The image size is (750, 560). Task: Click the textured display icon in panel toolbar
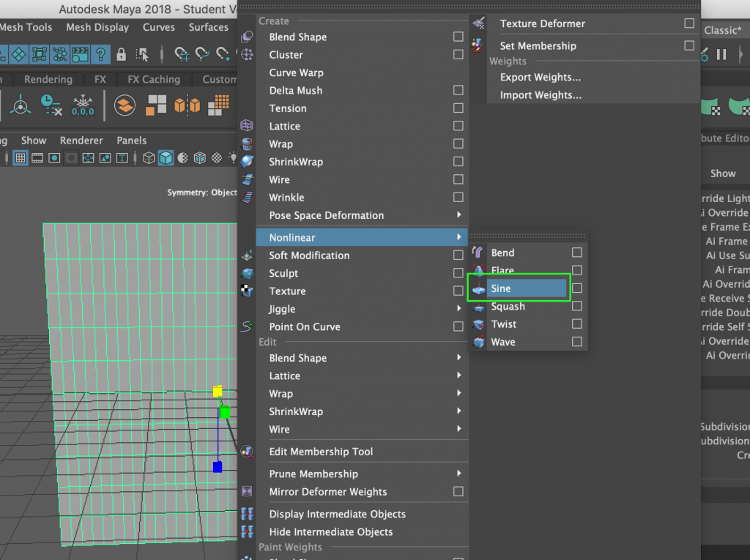(x=200, y=157)
